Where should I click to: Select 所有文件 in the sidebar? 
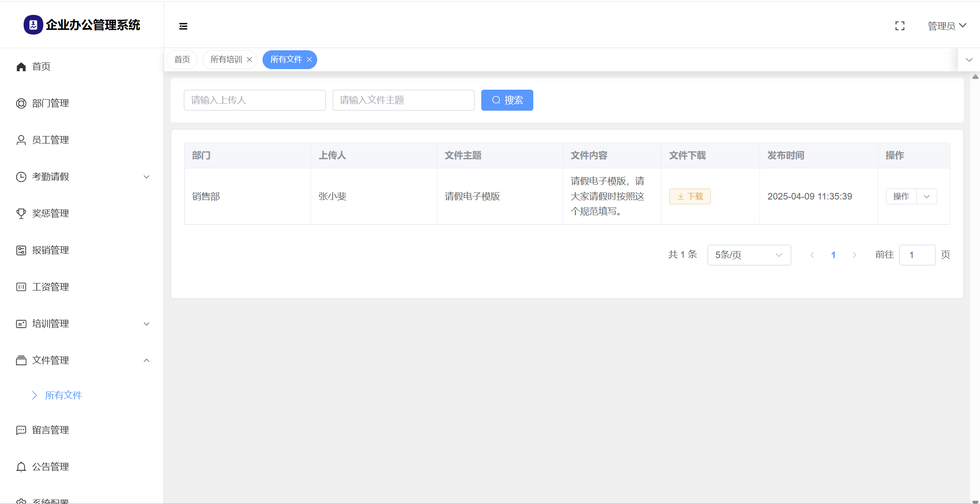point(63,395)
